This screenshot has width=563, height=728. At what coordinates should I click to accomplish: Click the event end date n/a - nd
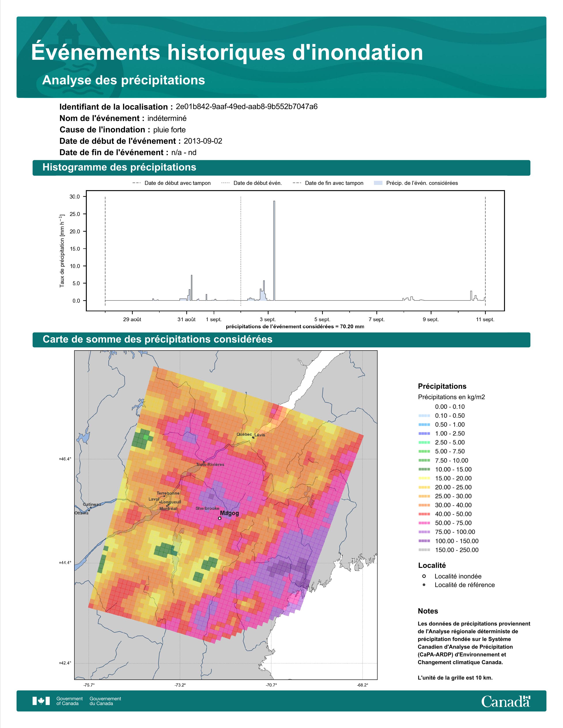[x=184, y=152]
